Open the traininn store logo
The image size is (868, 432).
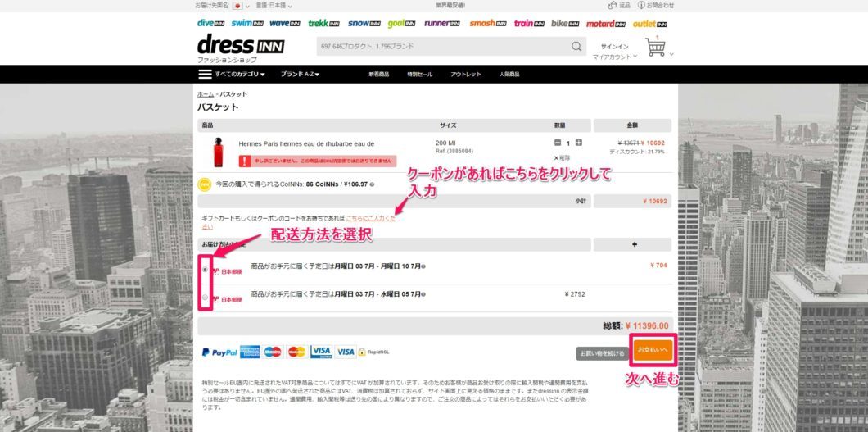click(x=529, y=23)
